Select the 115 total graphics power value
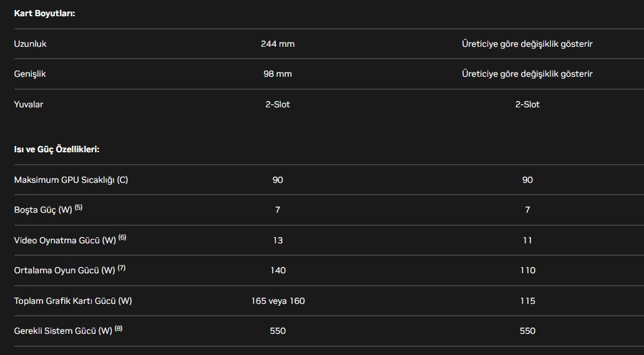The image size is (644, 355). coord(527,301)
